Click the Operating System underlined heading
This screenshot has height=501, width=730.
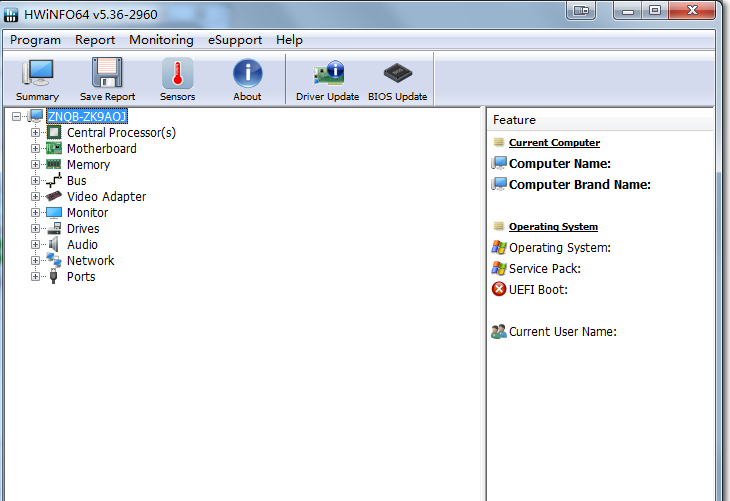[553, 226]
